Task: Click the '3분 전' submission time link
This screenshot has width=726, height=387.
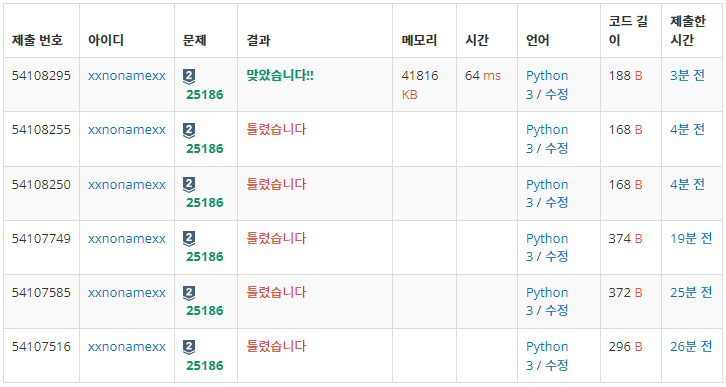Action: [x=688, y=75]
